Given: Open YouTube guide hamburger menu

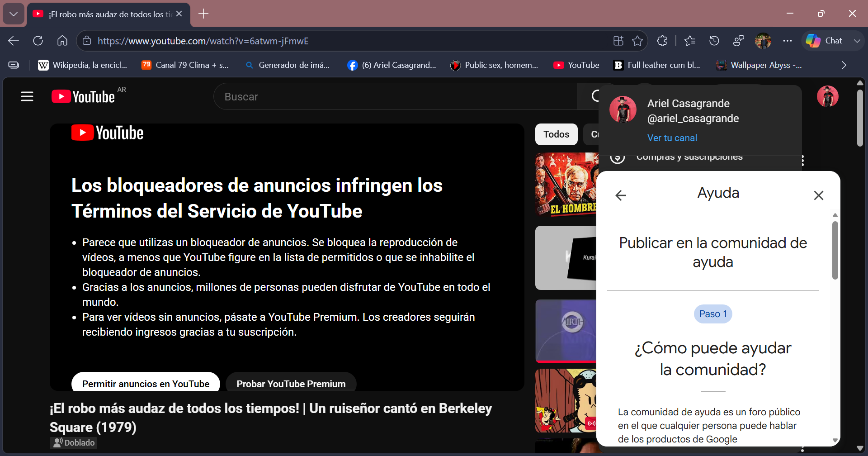Looking at the screenshot, I should (27, 96).
